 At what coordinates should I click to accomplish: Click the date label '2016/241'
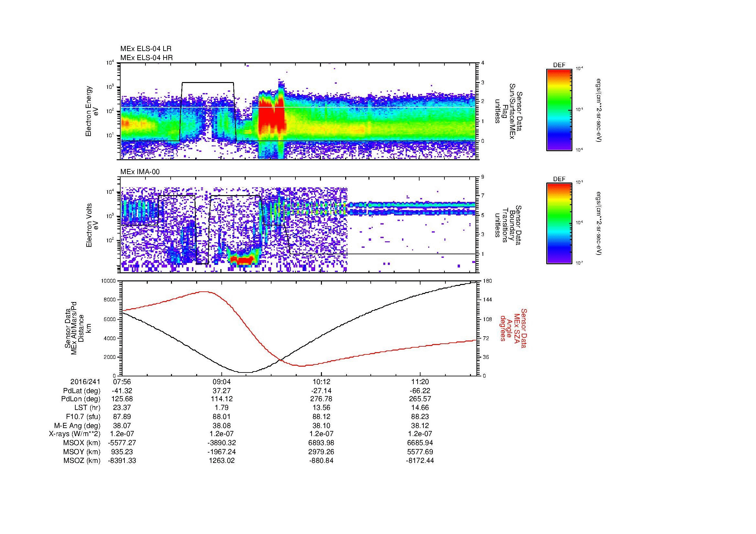coord(85,382)
